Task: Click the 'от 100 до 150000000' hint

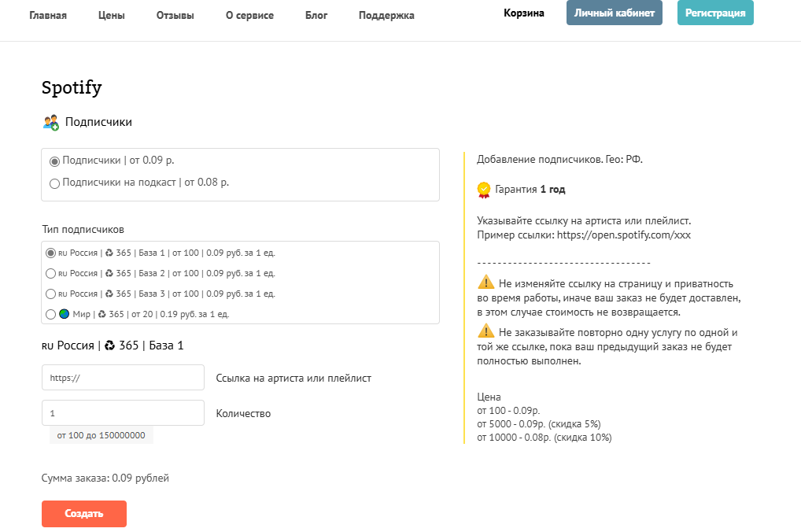Action: (102, 435)
